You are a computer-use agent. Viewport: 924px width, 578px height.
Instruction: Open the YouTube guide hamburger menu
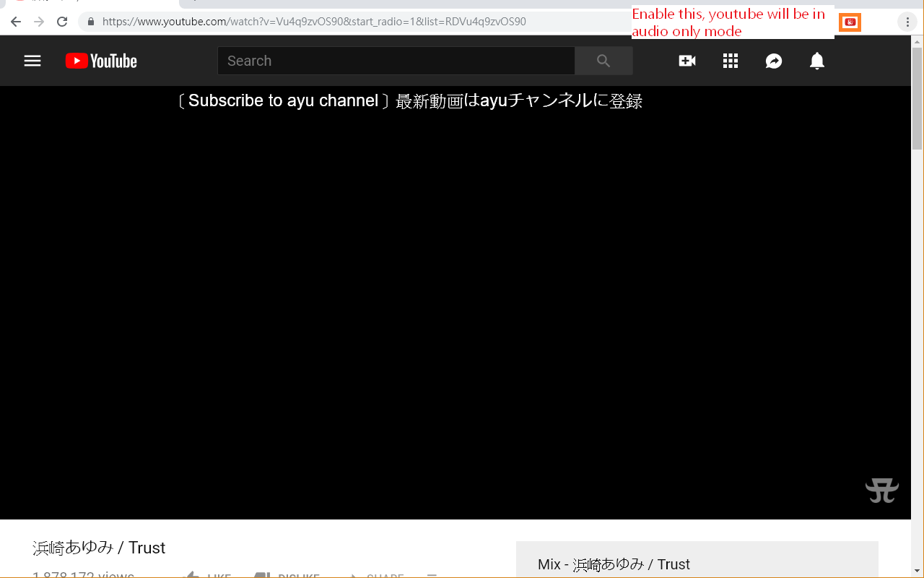(x=32, y=61)
